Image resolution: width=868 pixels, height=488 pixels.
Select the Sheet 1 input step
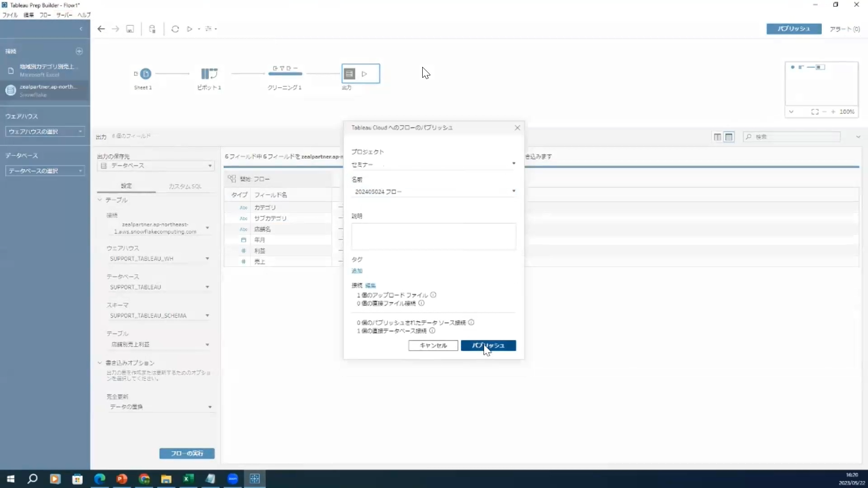146,74
